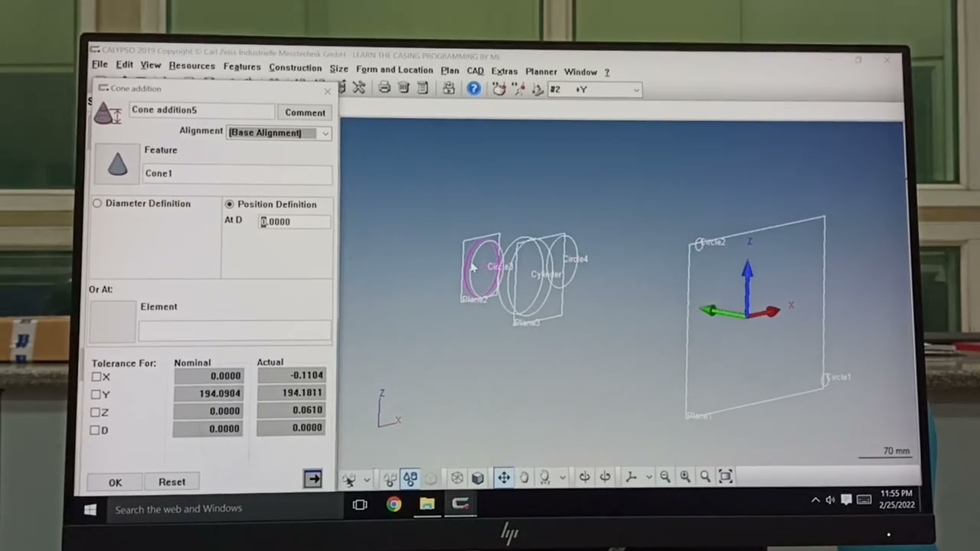Click the fit to window frame icon
Viewport: 980px width, 551px height.
(726, 477)
